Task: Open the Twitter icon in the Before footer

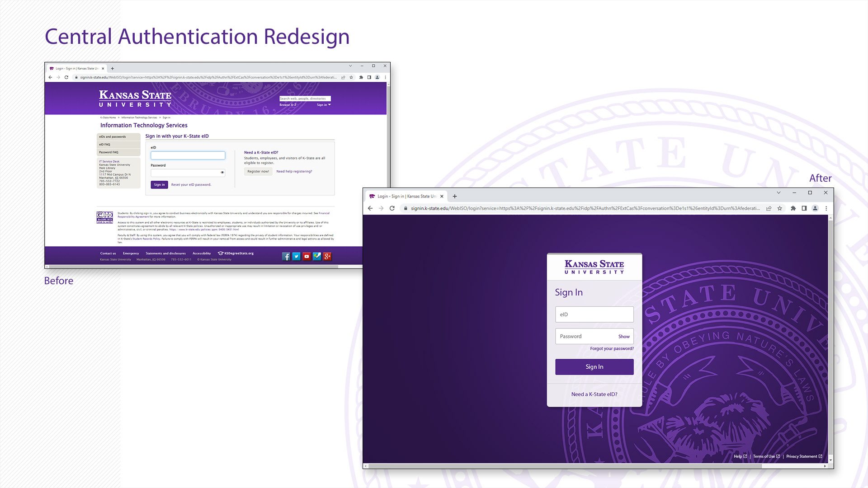Action: point(296,256)
